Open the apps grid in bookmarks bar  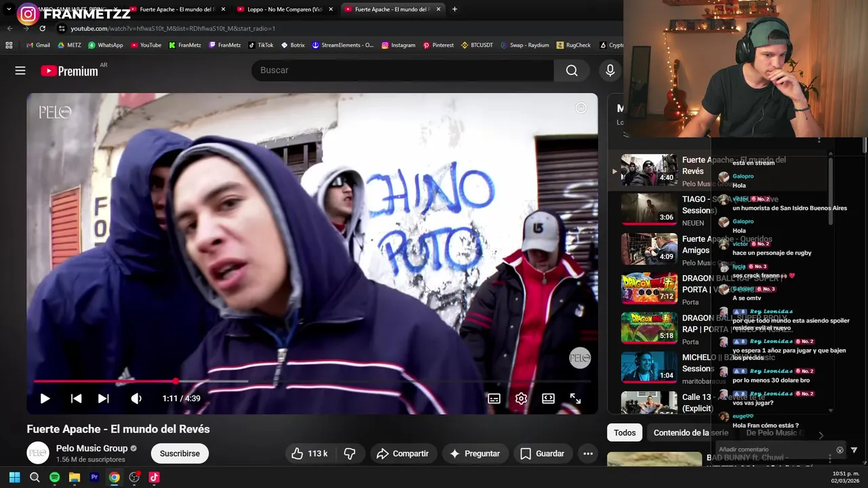9,45
